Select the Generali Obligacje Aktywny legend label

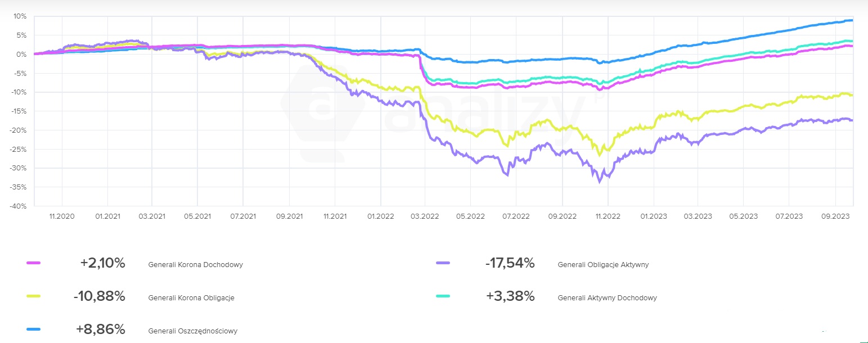pos(603,264)
